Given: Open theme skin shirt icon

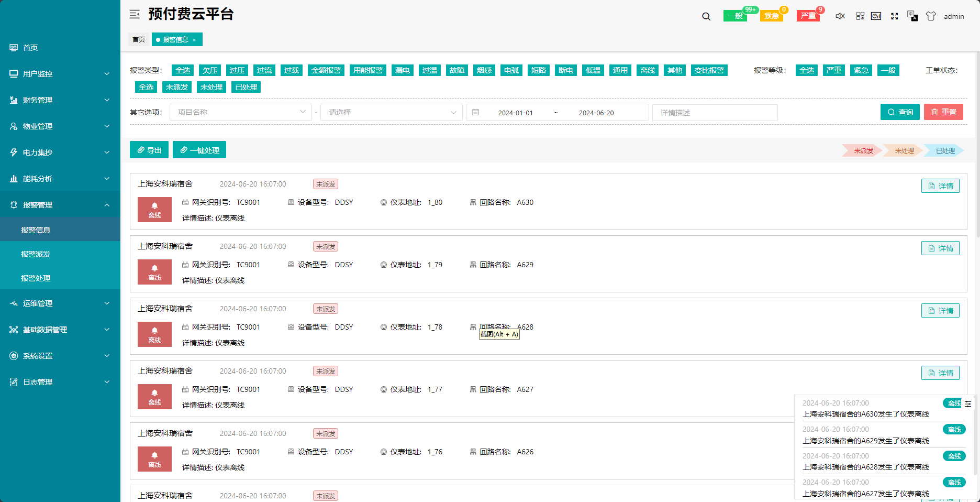Looking at the screenshot, I should tap(931, 16).
